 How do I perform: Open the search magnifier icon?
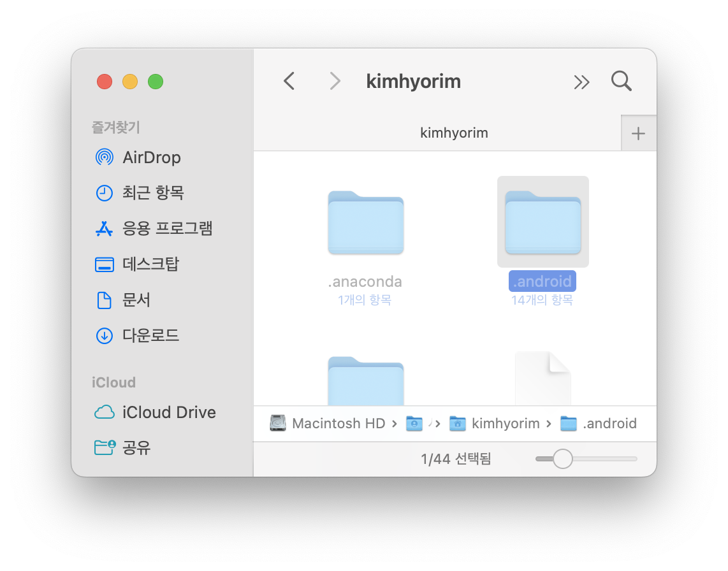pyautogui.click(x=621, y=81)
